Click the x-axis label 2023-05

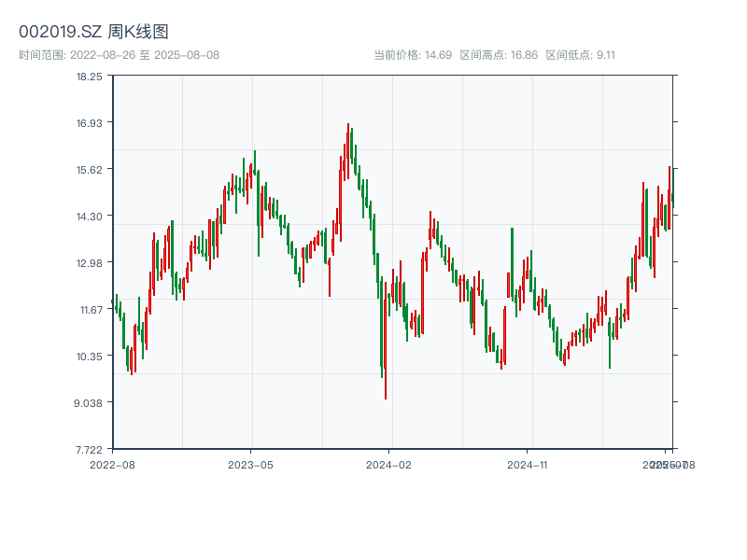(x=250, y=465)
